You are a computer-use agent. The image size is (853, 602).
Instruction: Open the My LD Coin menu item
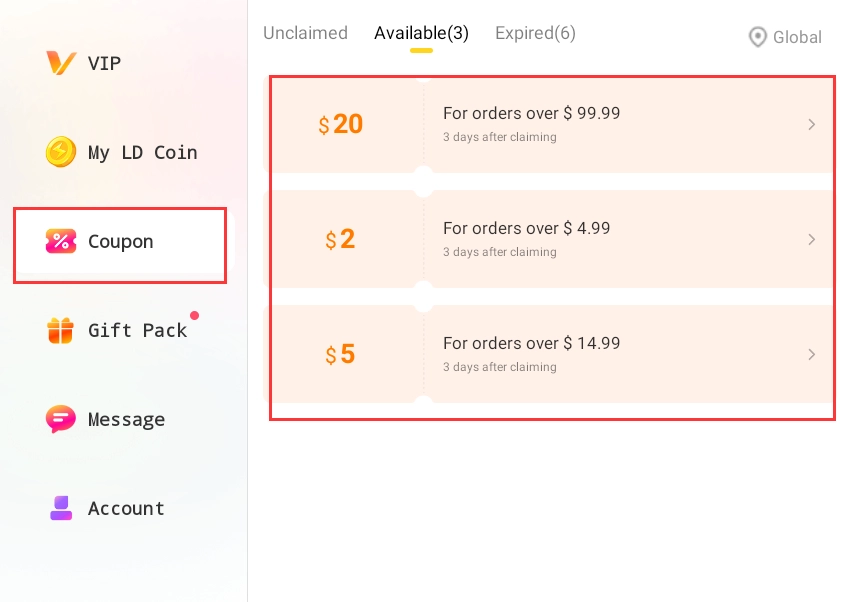click(122, 152)
